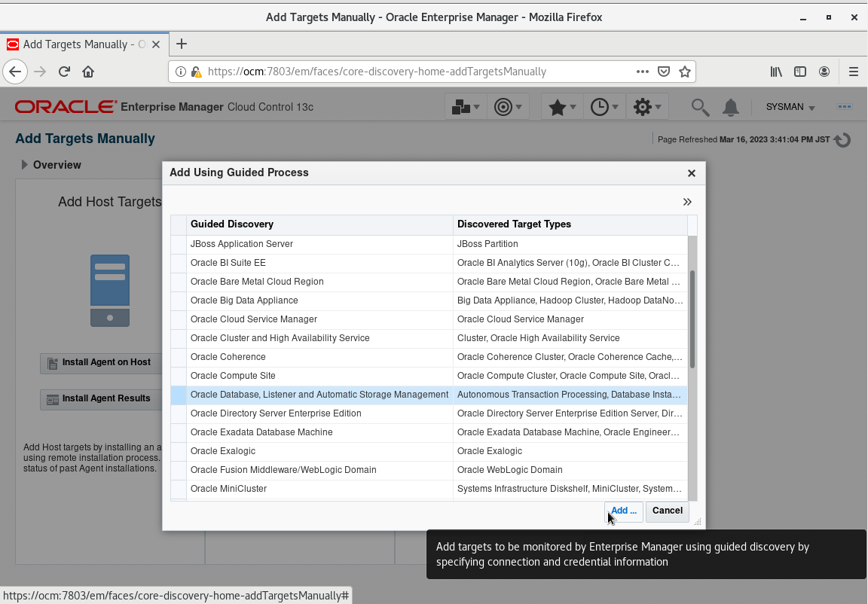Click the Guided Discovery column header
Viewport: 868px width, 604px height.
pyautogui.click(x=319, y=224)
